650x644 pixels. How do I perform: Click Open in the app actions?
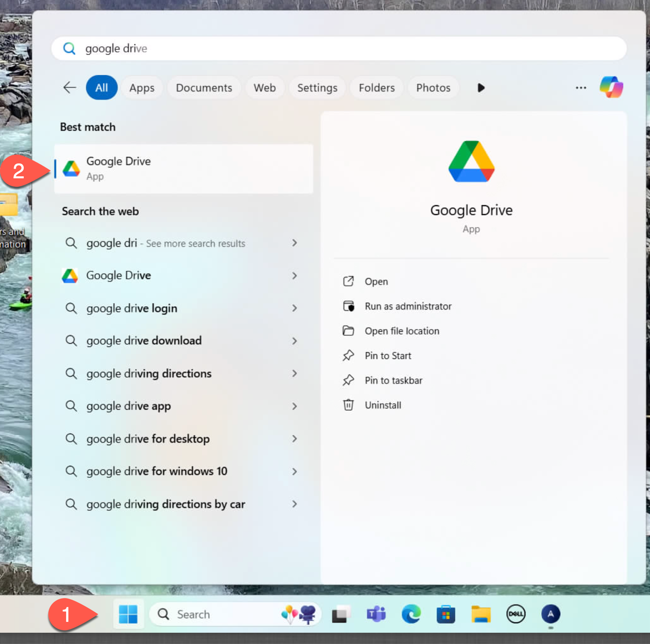coord(376,281)
